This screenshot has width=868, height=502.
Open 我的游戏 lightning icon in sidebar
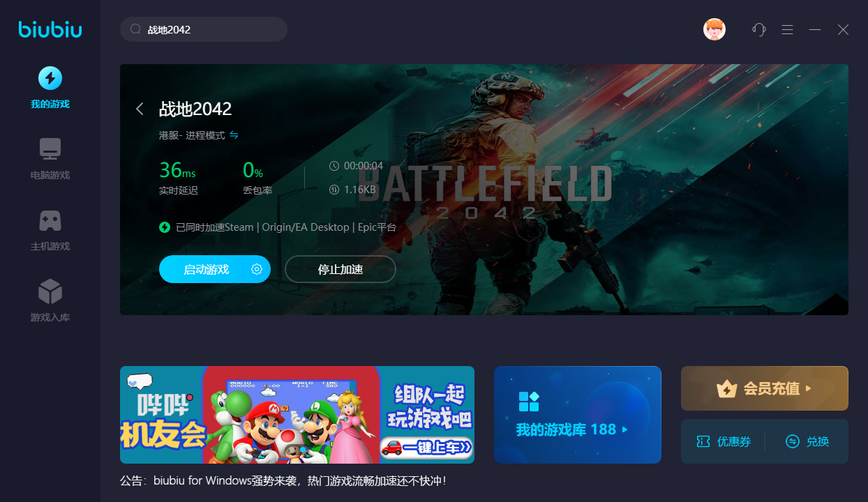click(50, 78)
